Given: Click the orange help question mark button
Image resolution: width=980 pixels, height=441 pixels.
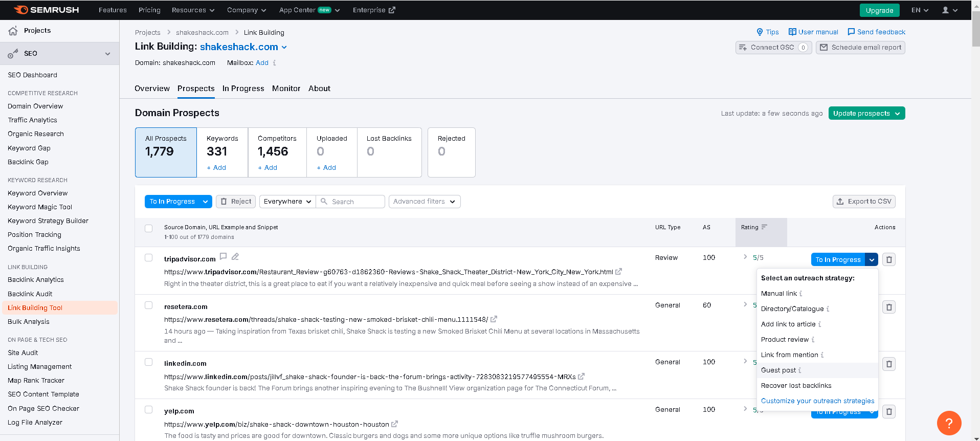Looking at the screenshot, I should pyautogui.click(x=949, y=423).
